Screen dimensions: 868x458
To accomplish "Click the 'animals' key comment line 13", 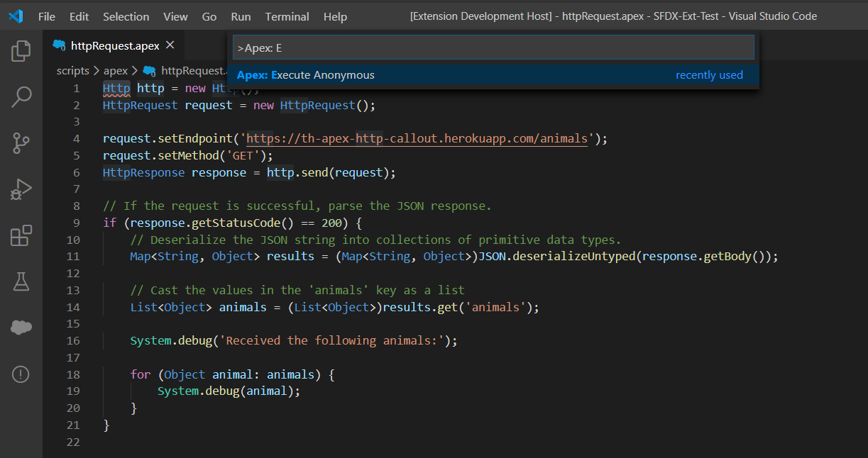I will coord(297,290).
